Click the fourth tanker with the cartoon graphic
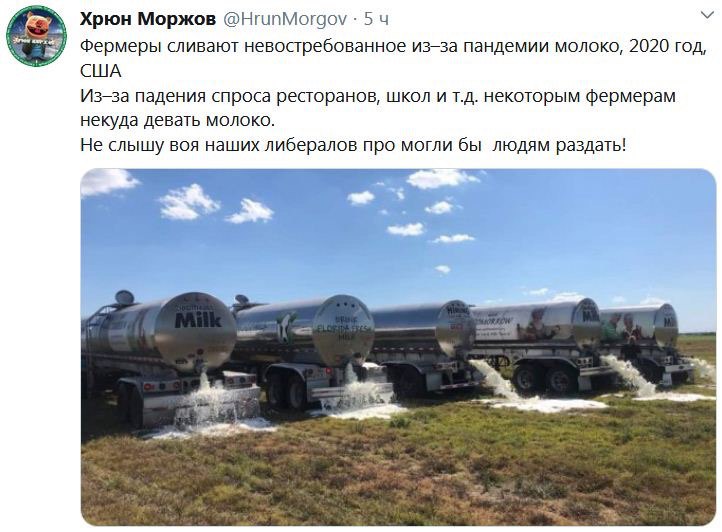The height and width of the screenshot is (532, 722). coord(537,324)
